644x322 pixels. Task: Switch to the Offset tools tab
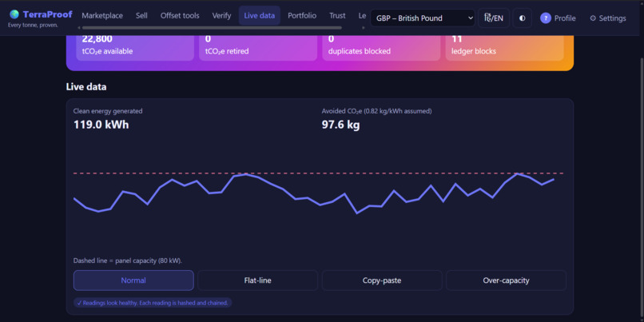(x=180, y=16)
